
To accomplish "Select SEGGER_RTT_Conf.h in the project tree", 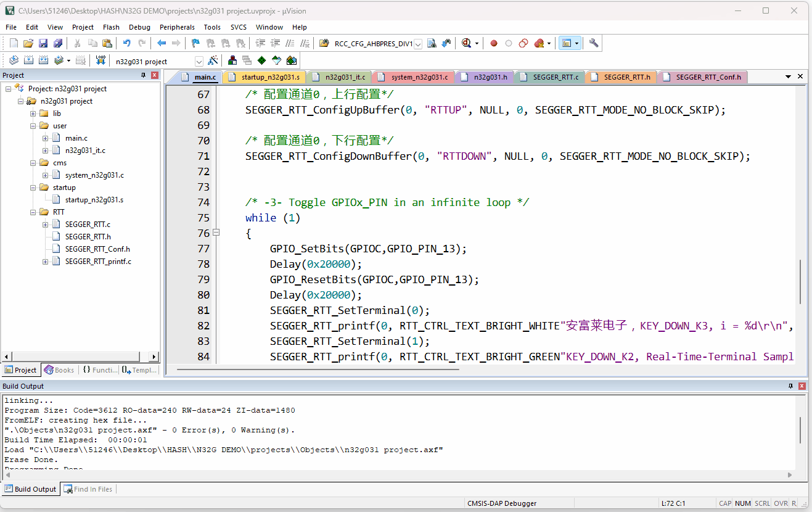I will (97, 249).
